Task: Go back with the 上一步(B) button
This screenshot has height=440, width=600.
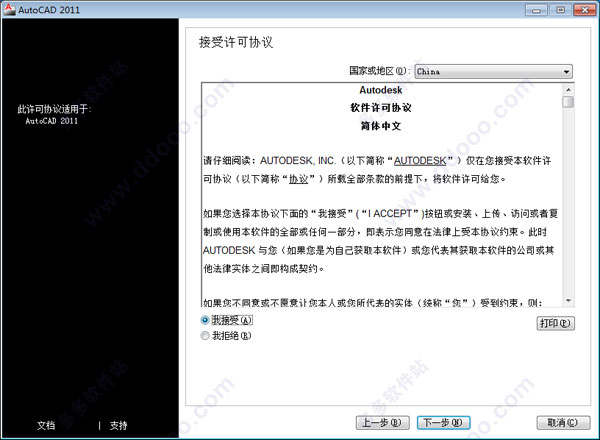Action: (x=383, y=423)
